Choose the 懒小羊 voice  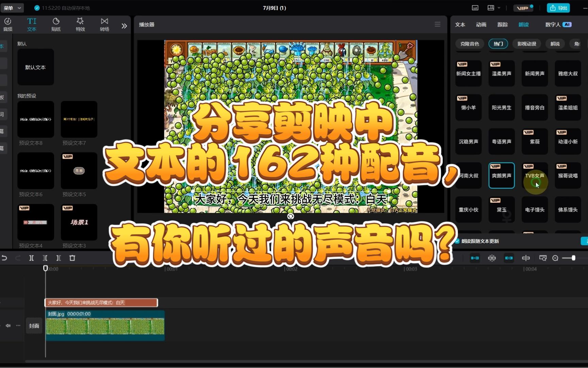tap(469, 107)
